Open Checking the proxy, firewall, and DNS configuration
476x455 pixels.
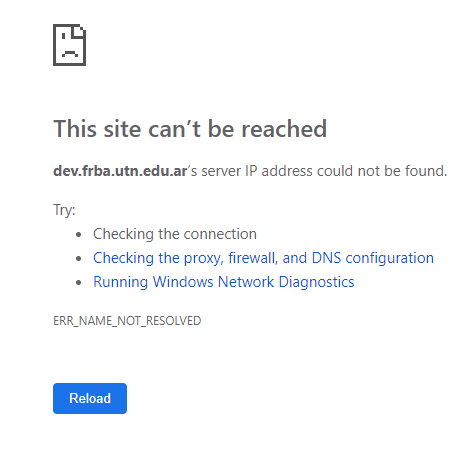[x=263, y=258]
